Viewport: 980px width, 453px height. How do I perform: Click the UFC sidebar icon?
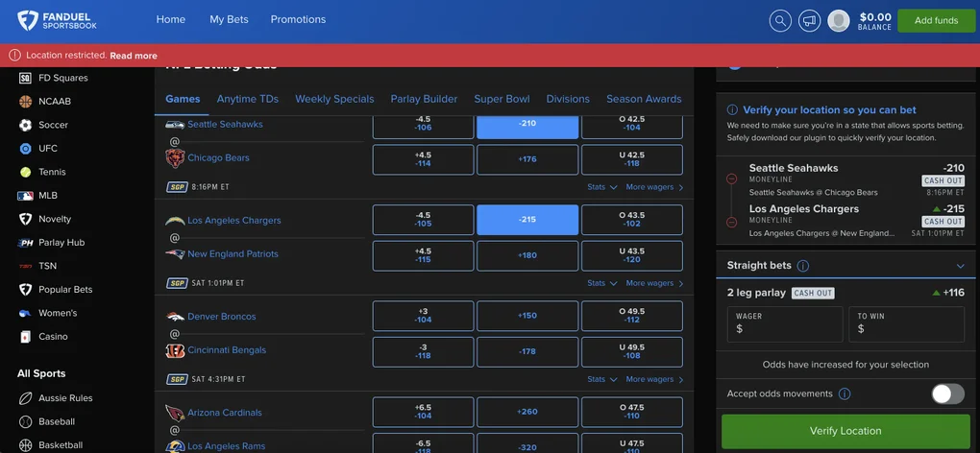point(25,149)
